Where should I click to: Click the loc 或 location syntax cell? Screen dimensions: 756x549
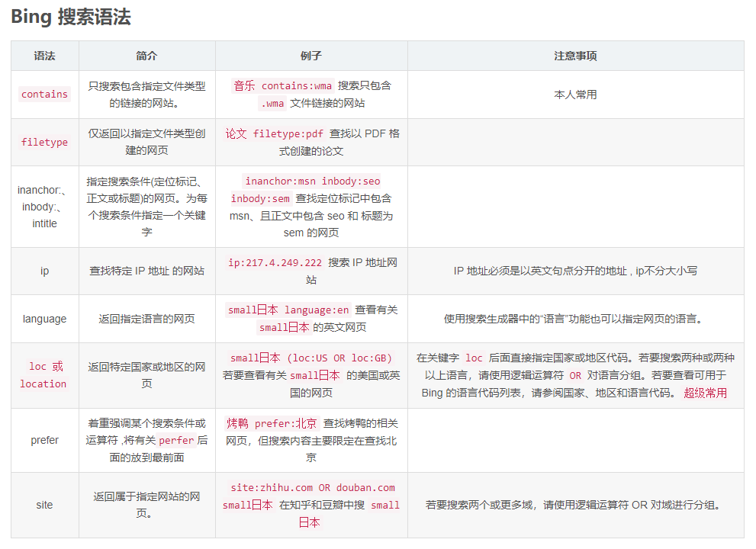coord(44,375)
